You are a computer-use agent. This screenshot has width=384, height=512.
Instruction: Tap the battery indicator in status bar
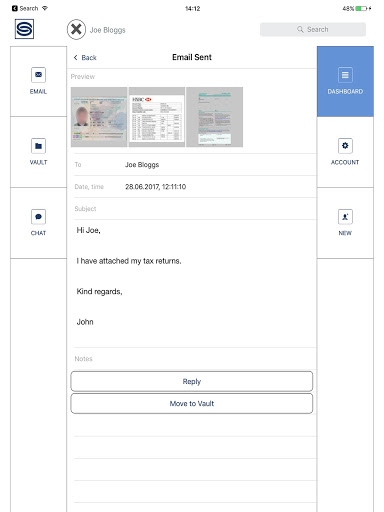[362, 8]
